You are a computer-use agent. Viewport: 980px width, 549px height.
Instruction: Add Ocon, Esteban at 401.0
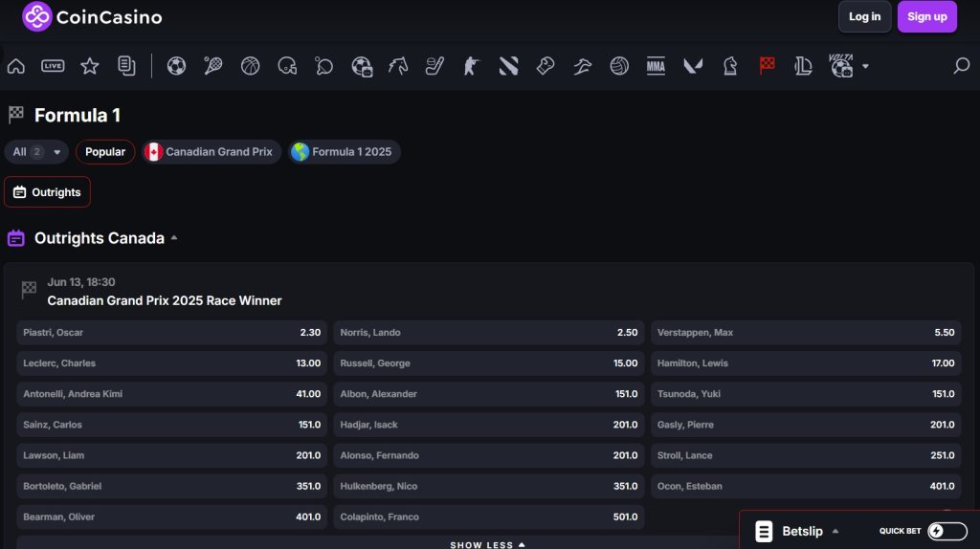806,486
